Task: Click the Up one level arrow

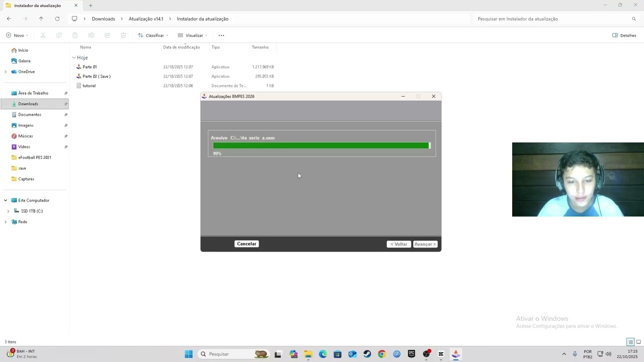Action: click(41, 19)
